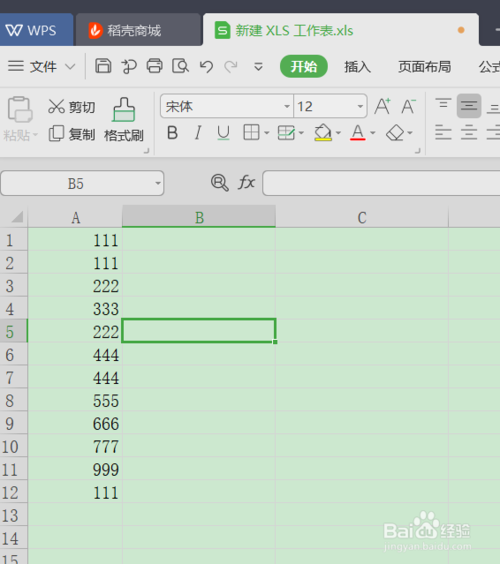Open Print Preview icon
This screenshot has width=500, height=564.
180,66
